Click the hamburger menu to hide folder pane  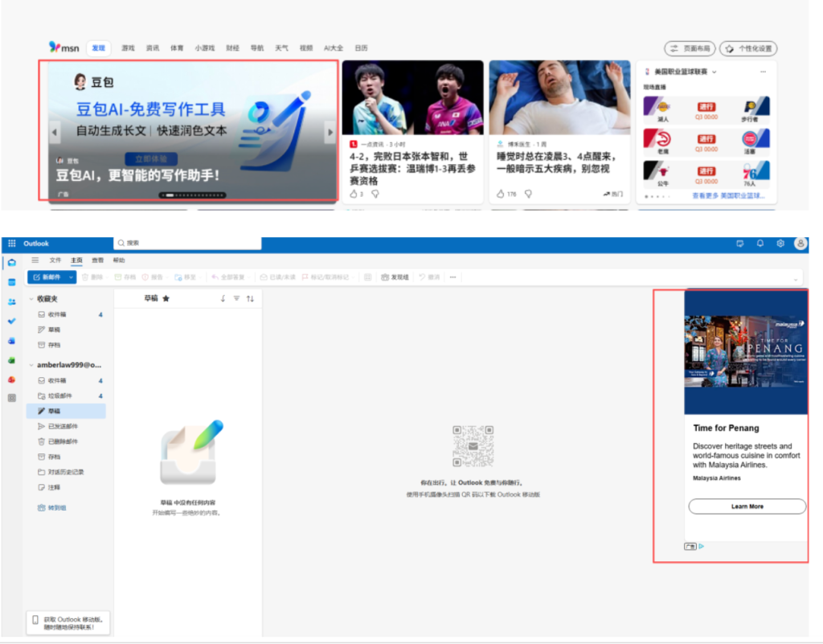click(35, 260)
